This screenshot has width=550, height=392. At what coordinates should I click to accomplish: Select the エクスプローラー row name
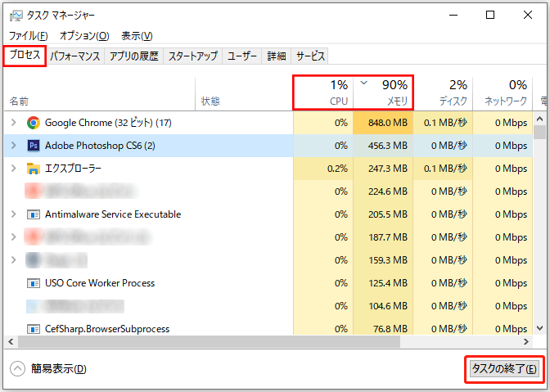click(x=73, y=169)
